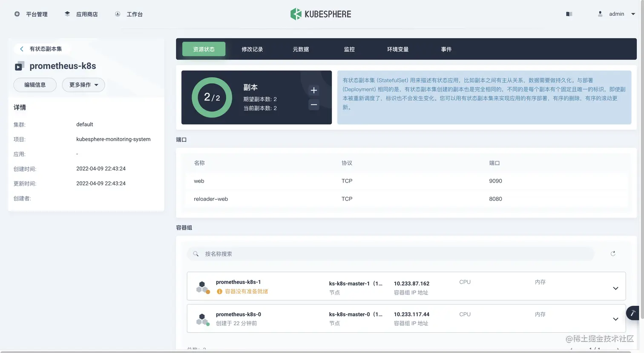Click the 工作台 menu label
The image size is (644, 353).
click(135, 14)
